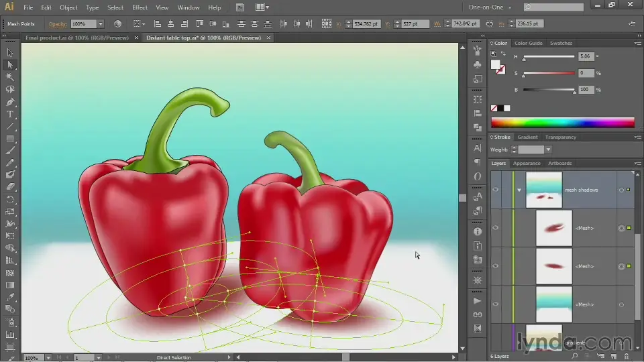Pick a color from the spectrum bar

click(x=562, y=123)
